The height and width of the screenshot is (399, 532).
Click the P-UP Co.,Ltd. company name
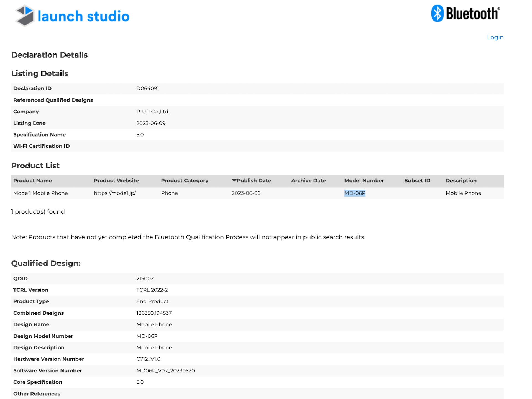tap(153, 112)
